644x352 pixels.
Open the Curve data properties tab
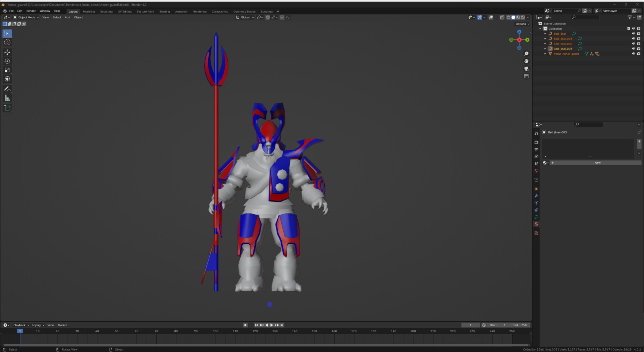click(536, 217)
